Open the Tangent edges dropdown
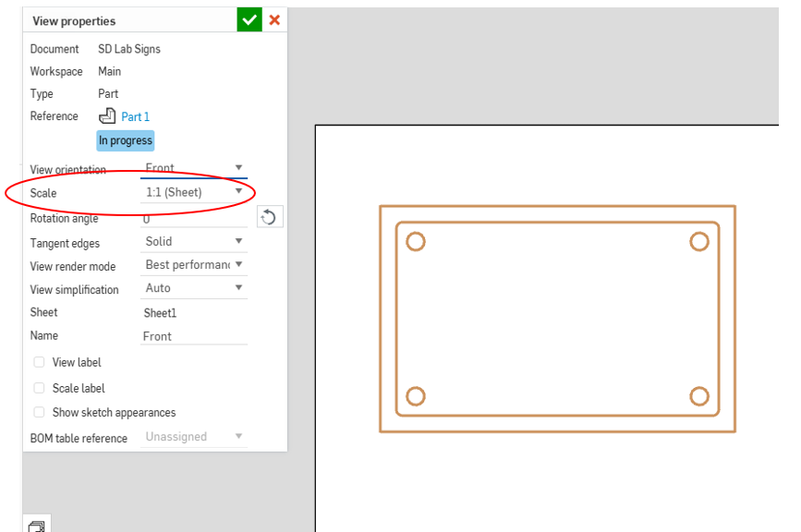This screenshot has height=532, width=801. tap(194, 241)
